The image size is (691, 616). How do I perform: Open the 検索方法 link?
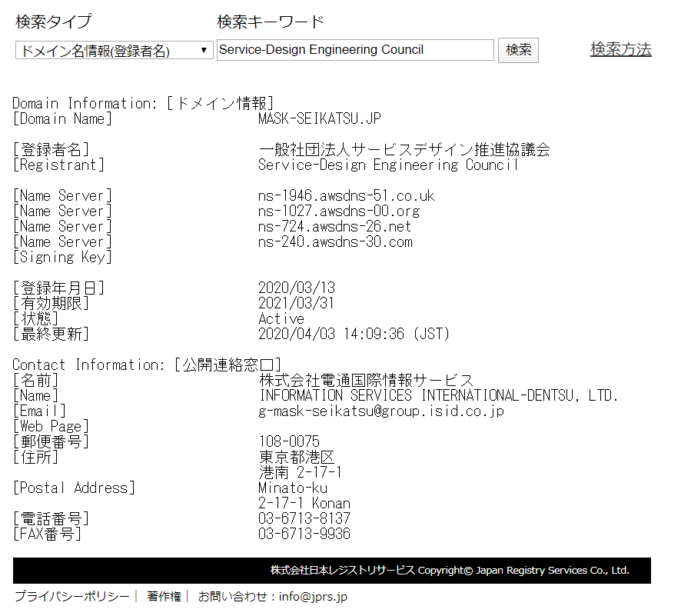tap(620, 49)
